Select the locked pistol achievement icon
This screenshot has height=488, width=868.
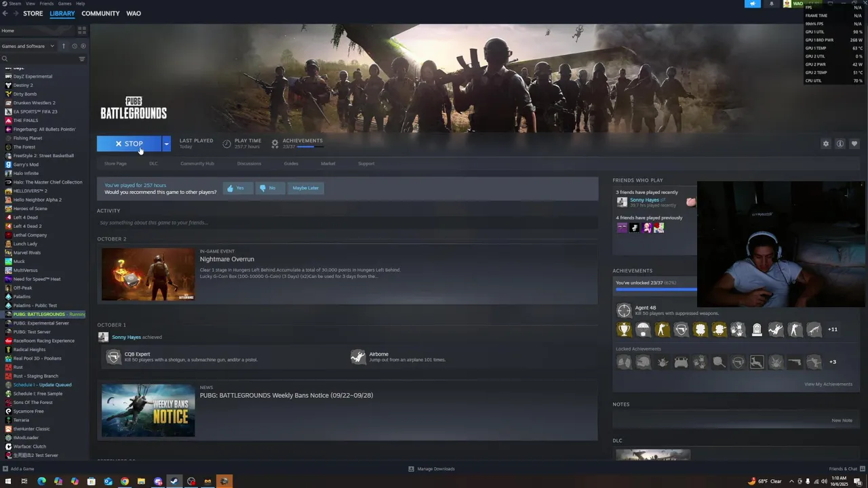point(795,362)
